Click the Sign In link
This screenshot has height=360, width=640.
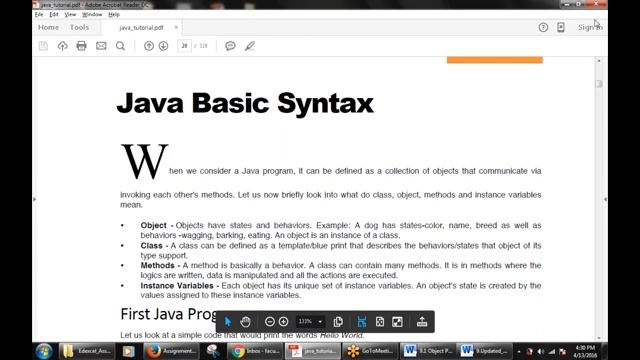click(x=590, y=27)
